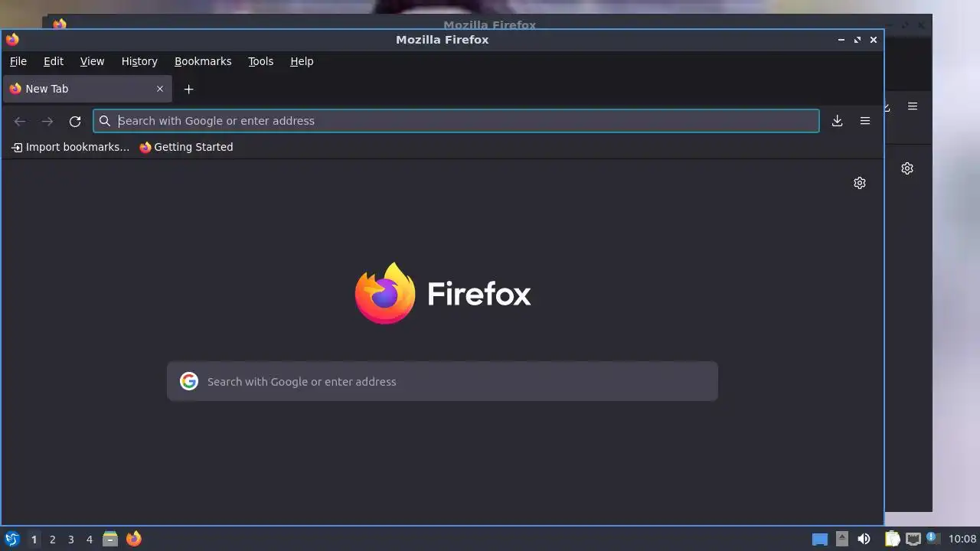The image size is (980, 551).
Task: Open the start menu in taskbar
Action: click(11, 539)
